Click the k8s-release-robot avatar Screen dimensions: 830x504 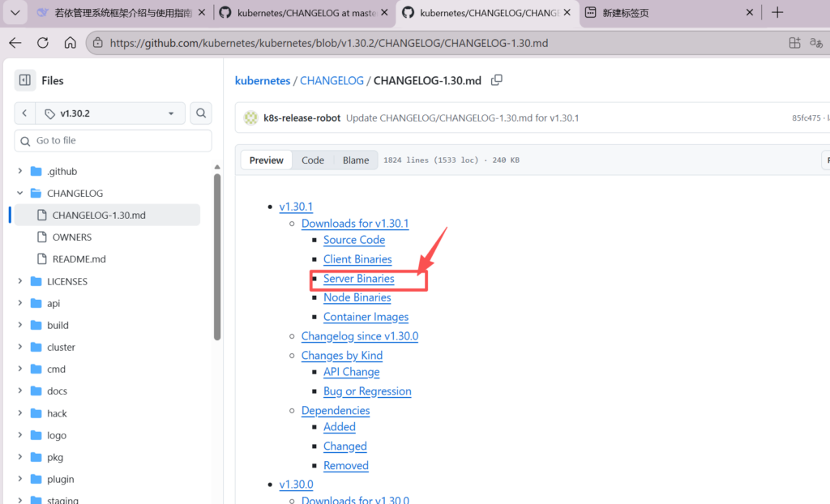click(250, 118)
